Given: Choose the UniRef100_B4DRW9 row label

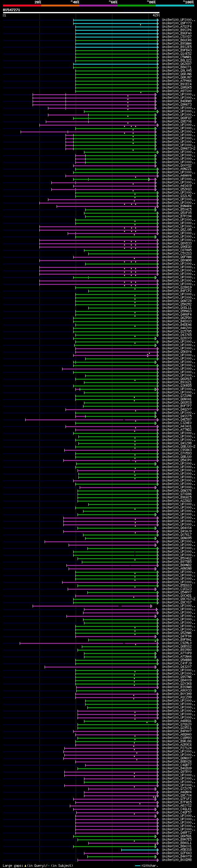Looking at the screenshot, I should click(x=176, y=101).
